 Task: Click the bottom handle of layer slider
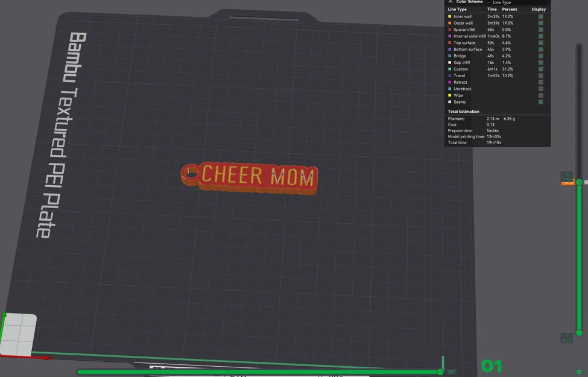(x=579, y=333)
